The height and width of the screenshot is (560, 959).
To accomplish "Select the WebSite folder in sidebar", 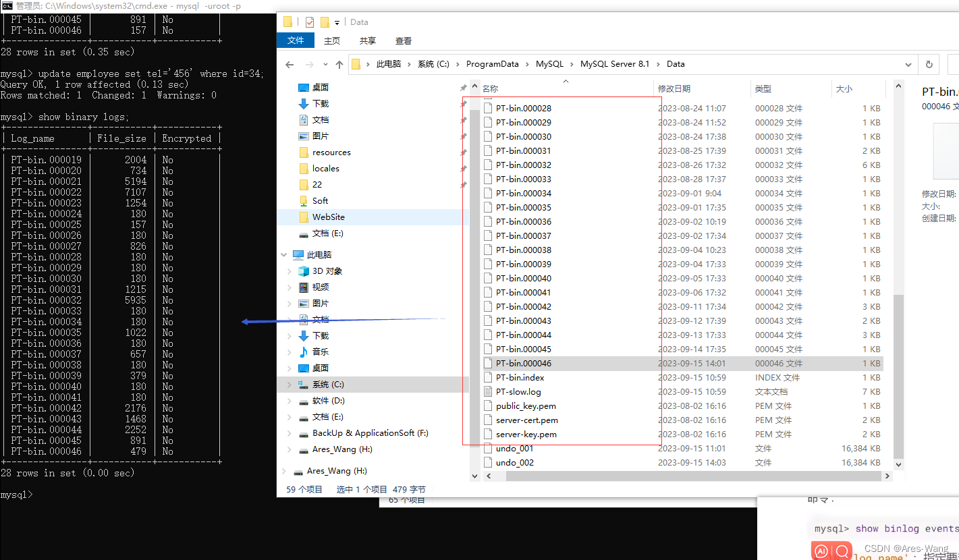I will pos(328,217).
